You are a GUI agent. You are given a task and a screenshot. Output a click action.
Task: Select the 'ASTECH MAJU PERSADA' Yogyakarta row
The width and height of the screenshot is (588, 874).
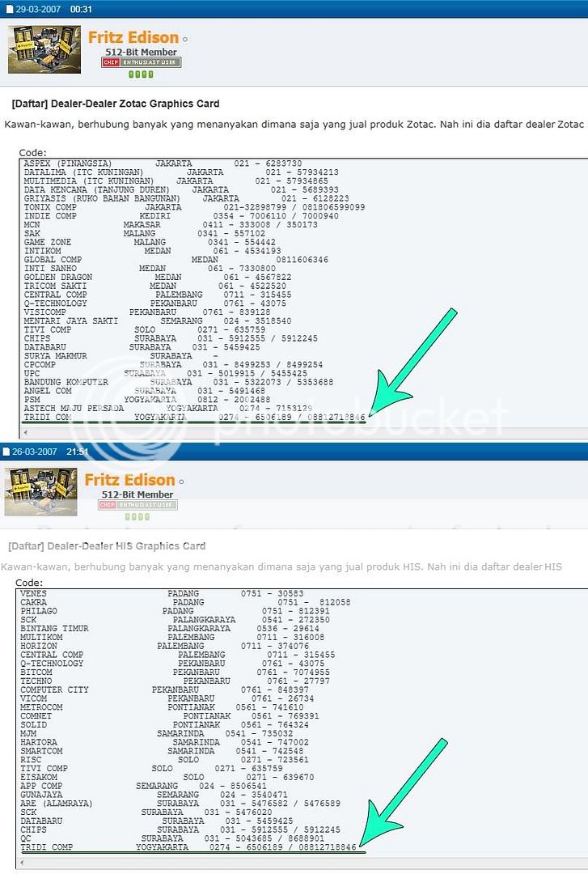(x=167, y=409)
